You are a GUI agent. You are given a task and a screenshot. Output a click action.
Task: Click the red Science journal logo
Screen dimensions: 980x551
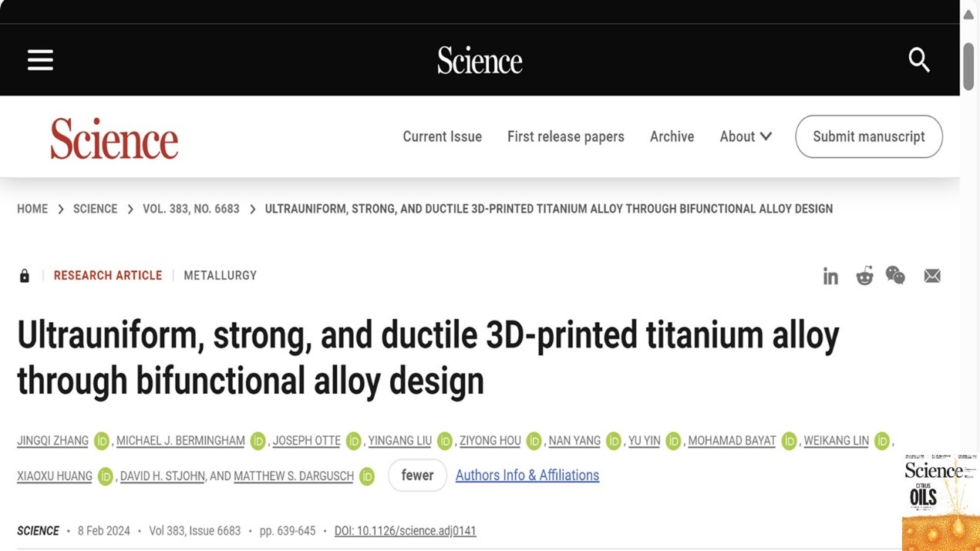pos(113,137)
